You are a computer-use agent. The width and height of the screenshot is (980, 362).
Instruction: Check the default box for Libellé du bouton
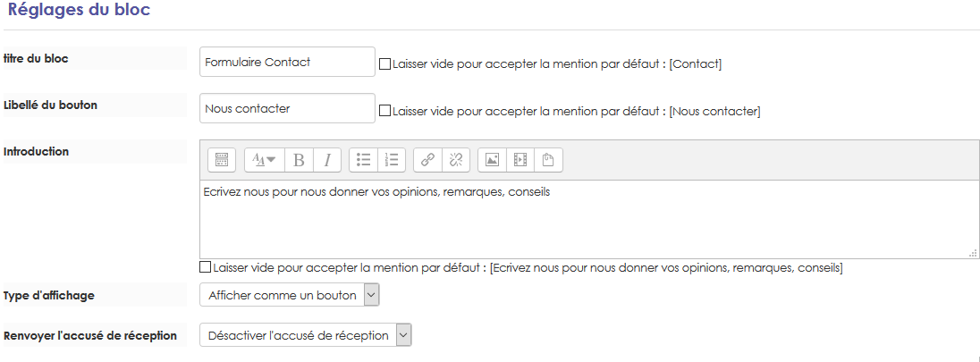385,112
